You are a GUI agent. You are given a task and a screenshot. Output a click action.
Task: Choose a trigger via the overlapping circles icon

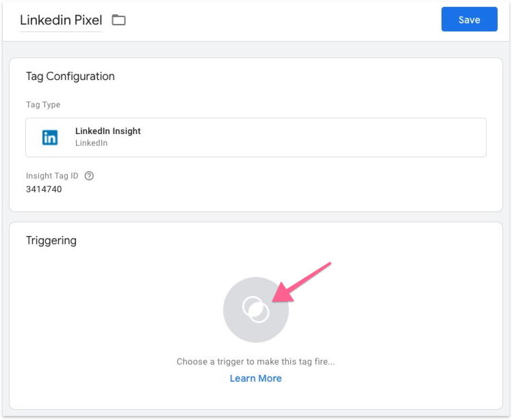pyautogui.click(x=255, y=309)
